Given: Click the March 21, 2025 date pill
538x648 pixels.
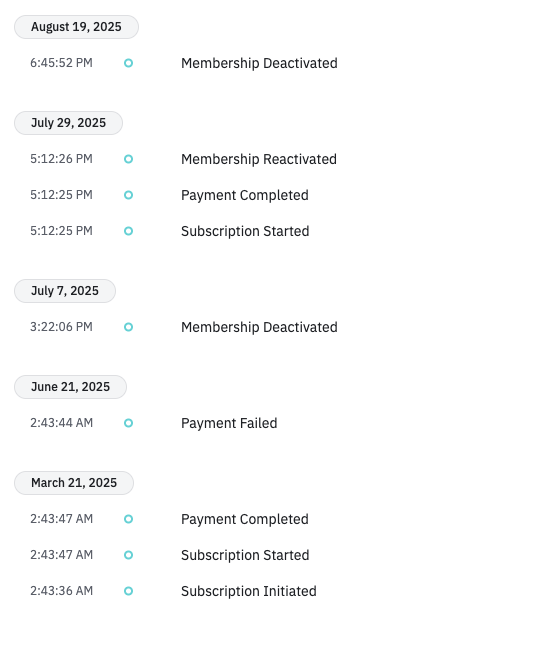Looking at the screenshot, I should coord(74,483).
